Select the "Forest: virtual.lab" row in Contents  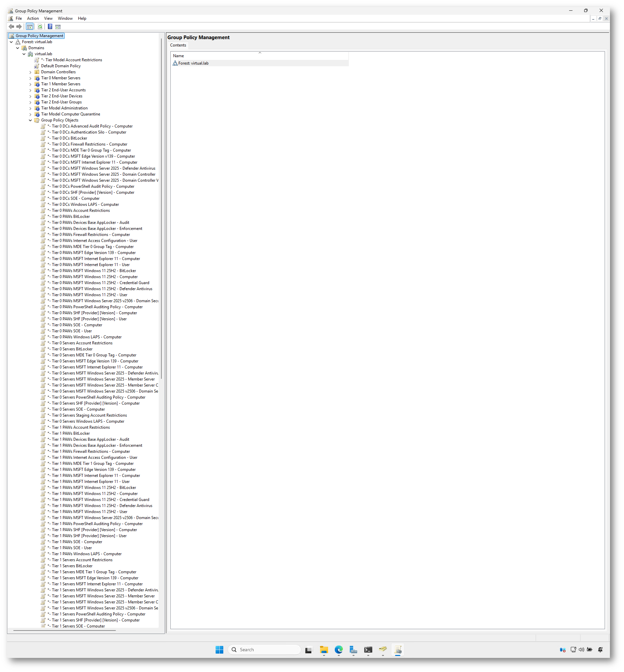(260, 63)
